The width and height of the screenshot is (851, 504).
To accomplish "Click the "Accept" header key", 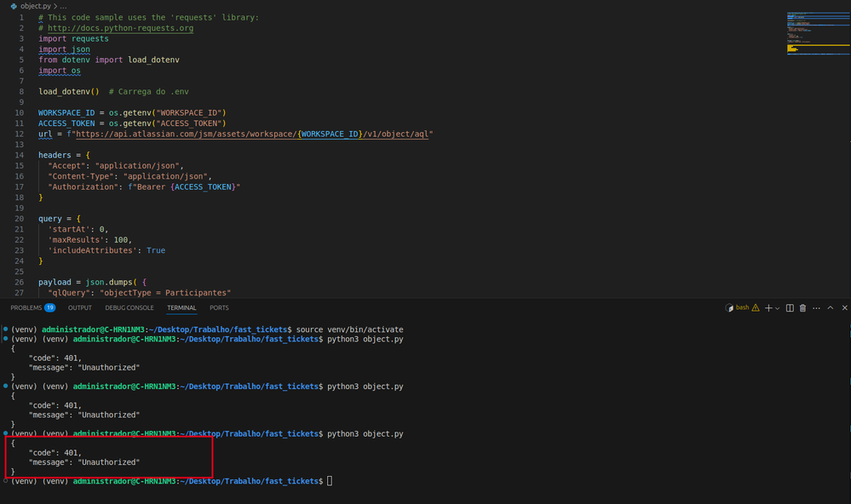I will pyautogui.click(x=66, y=165).
